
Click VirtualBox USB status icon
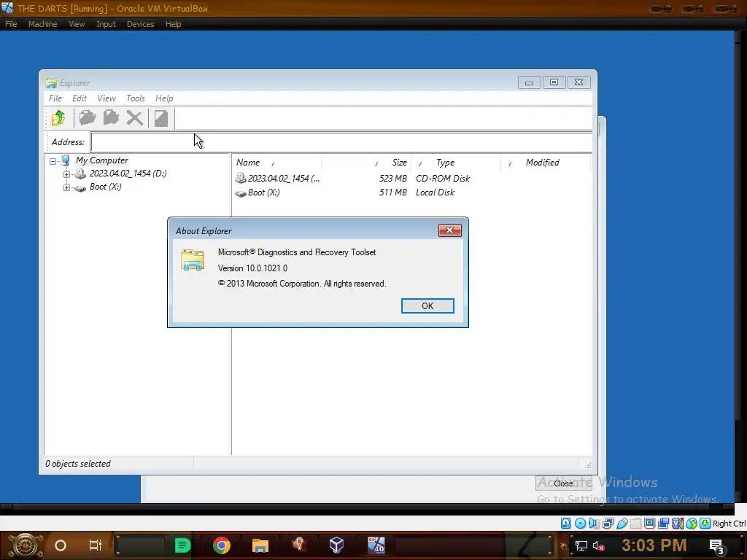pyautogui.click(x=622, y=524)
